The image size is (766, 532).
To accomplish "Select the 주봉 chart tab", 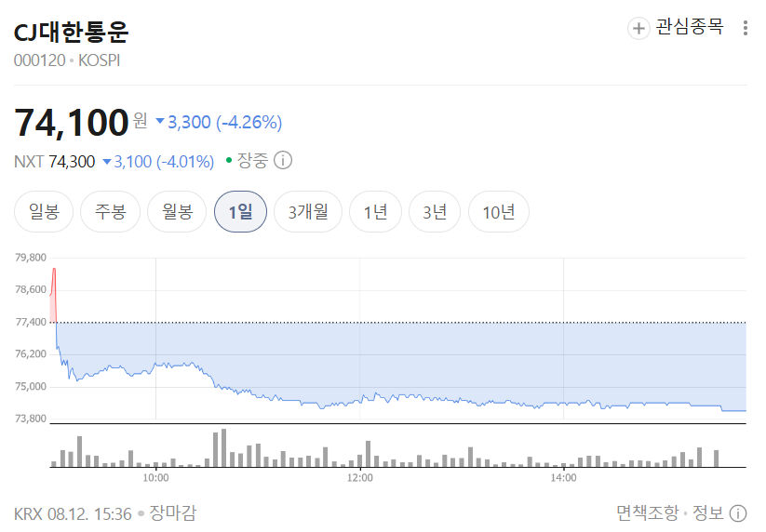I will (111, 212).
